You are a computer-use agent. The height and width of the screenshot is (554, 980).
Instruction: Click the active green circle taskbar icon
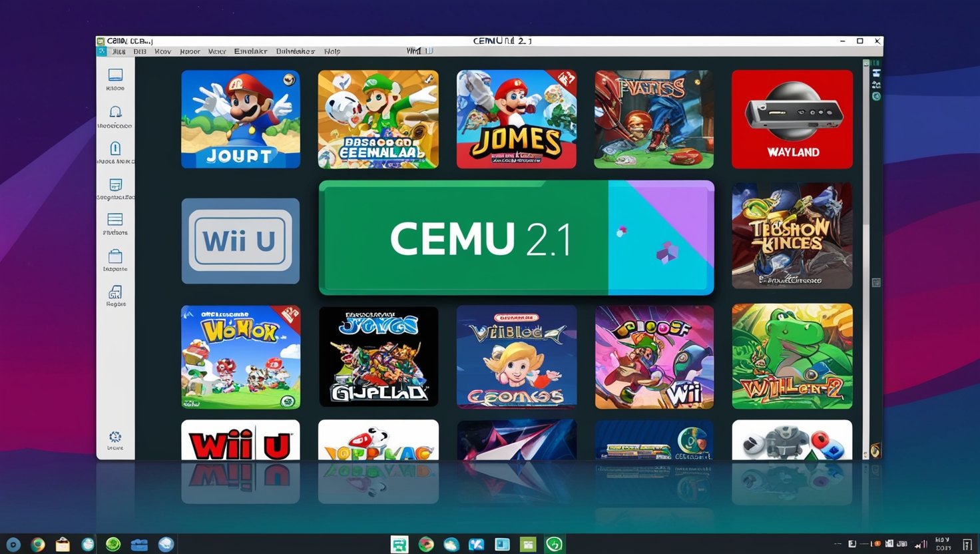click(x=554, y=544)
